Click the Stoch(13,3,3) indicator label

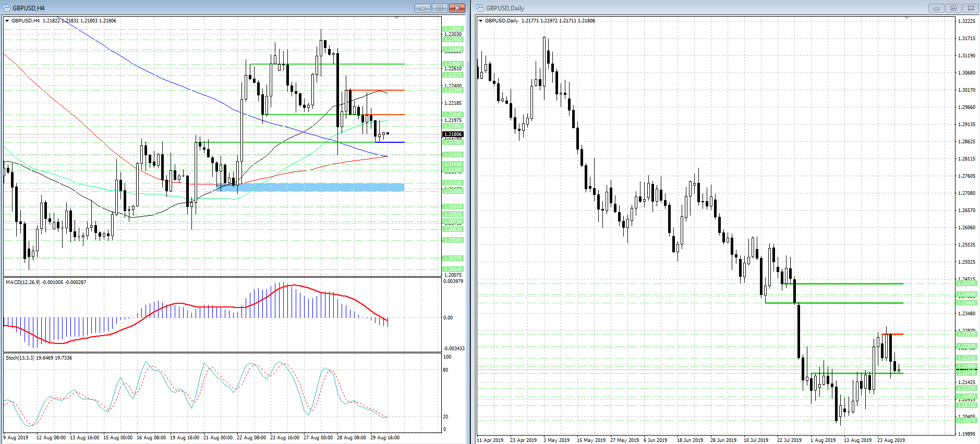39,357
